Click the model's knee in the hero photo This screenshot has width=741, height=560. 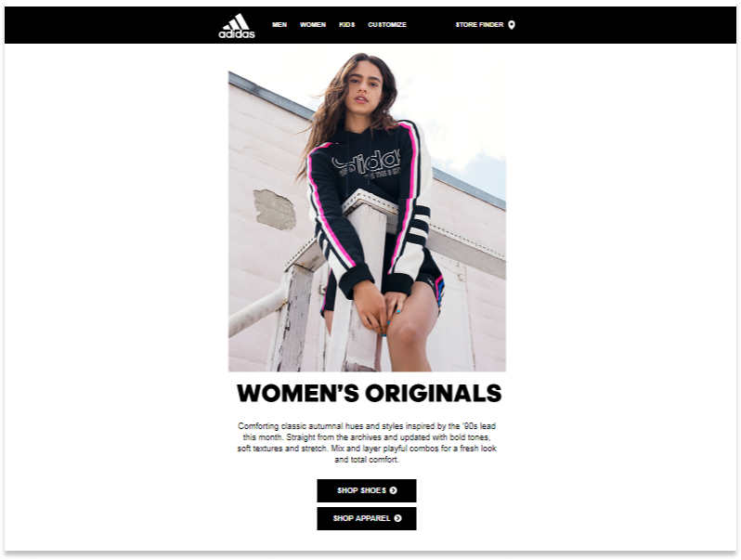point(409,331)
